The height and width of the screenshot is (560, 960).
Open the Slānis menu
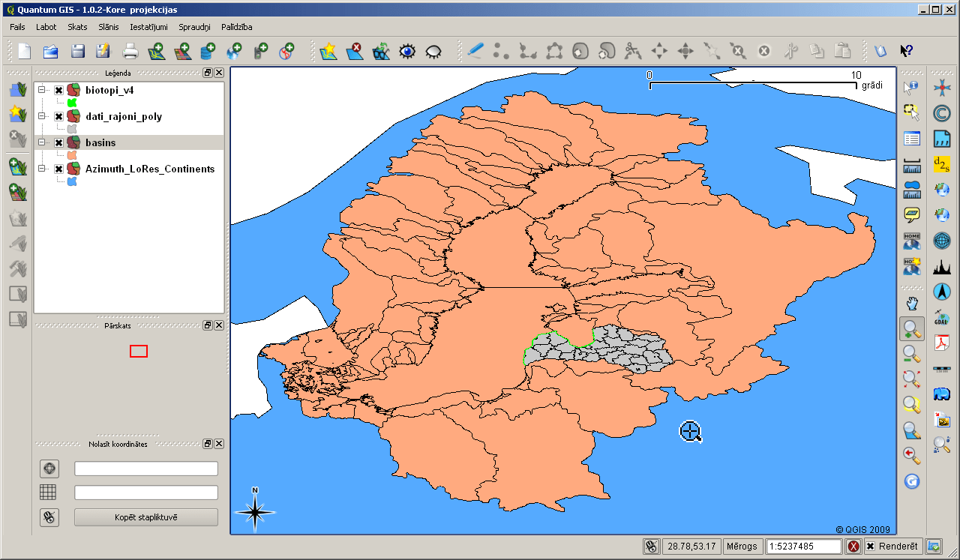(109, 27)
